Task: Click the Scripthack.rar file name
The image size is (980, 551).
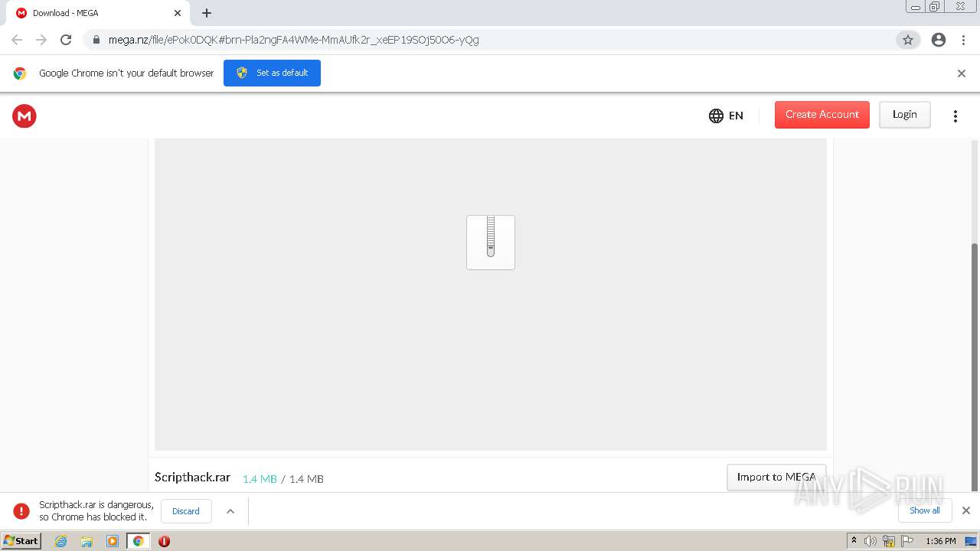Action: pyautogui.click(x=192, y=477)
